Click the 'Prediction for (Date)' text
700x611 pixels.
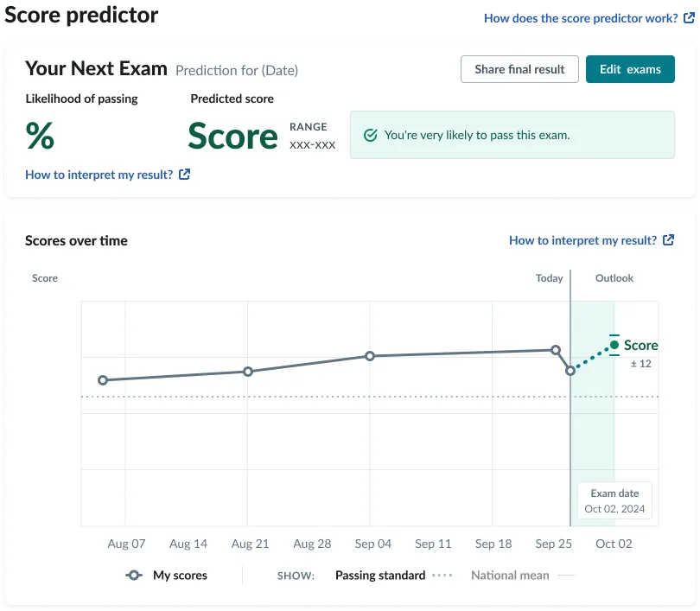point(237,71)
